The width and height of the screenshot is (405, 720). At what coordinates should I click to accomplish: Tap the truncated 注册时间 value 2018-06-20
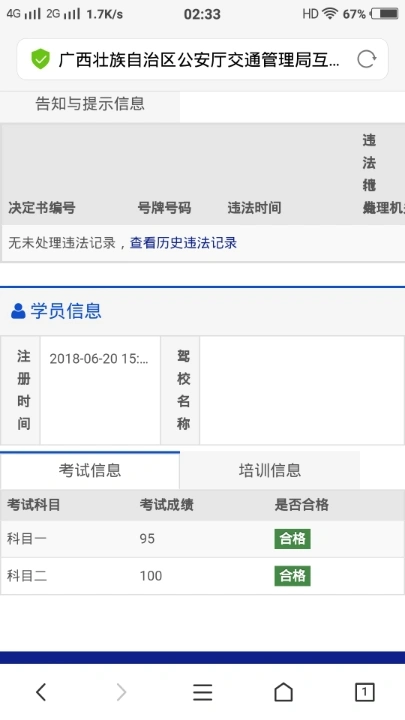99,359
